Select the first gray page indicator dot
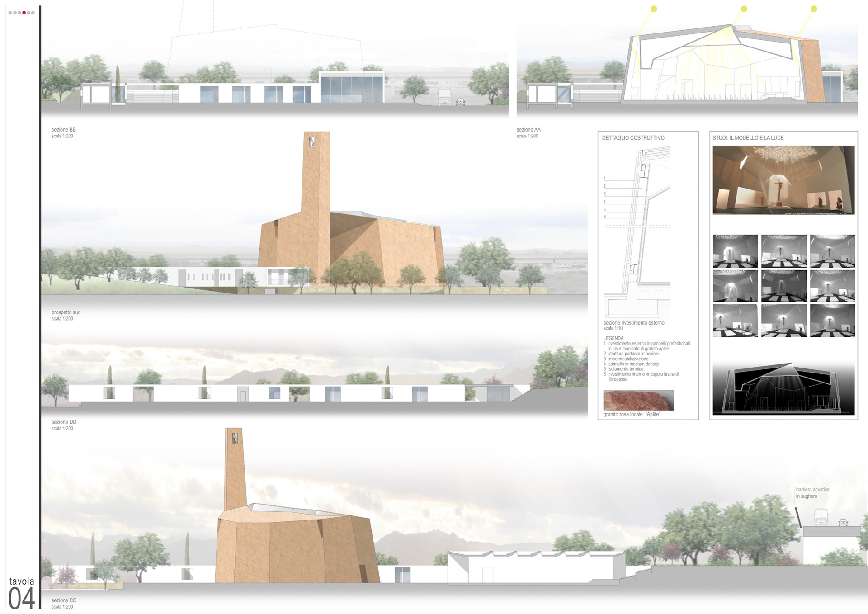Viewport: 868px width, 614px height. [10, 13]
